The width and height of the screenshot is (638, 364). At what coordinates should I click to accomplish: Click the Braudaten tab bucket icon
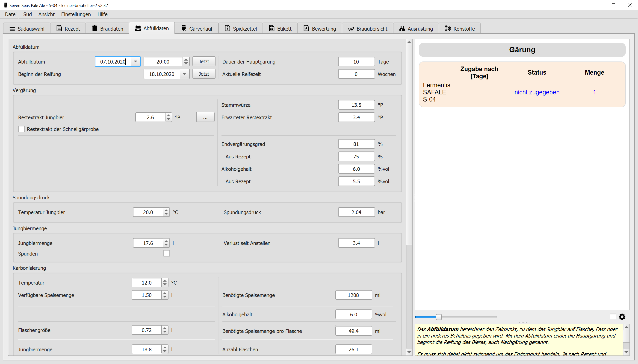pos(95,29)
